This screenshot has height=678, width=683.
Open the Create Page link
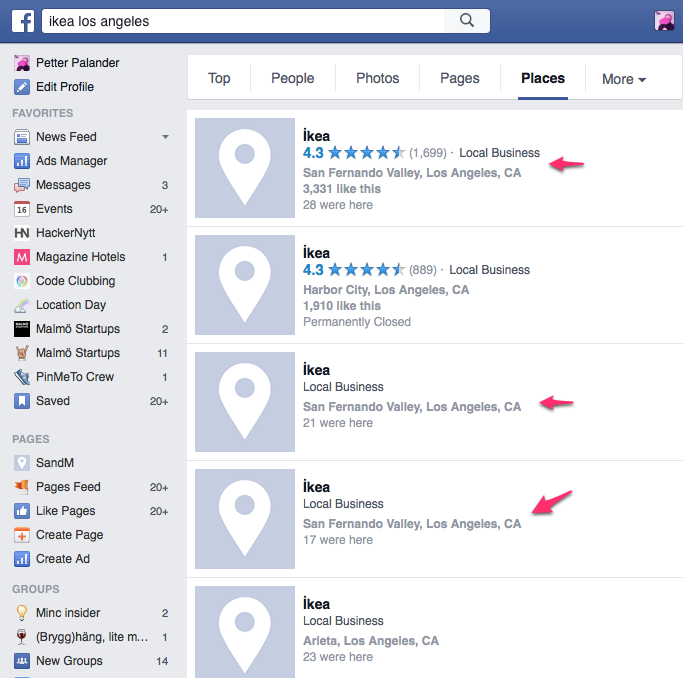tap(70, 535)
